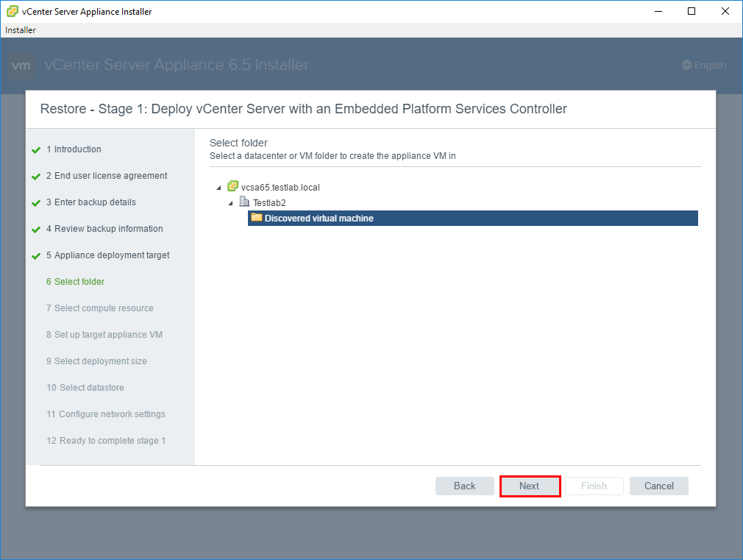Click the 'Select folder' heading text

[238, 143]
